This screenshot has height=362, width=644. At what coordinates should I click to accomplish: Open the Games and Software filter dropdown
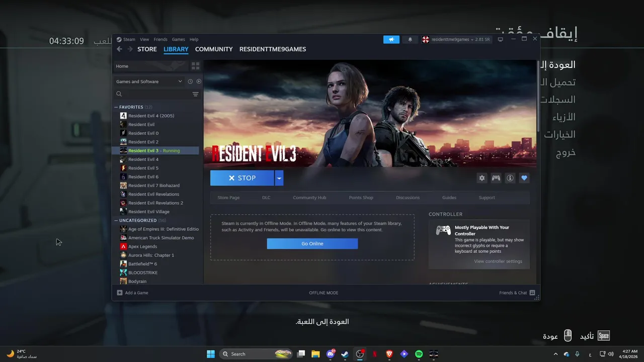(x=149, y=81)
